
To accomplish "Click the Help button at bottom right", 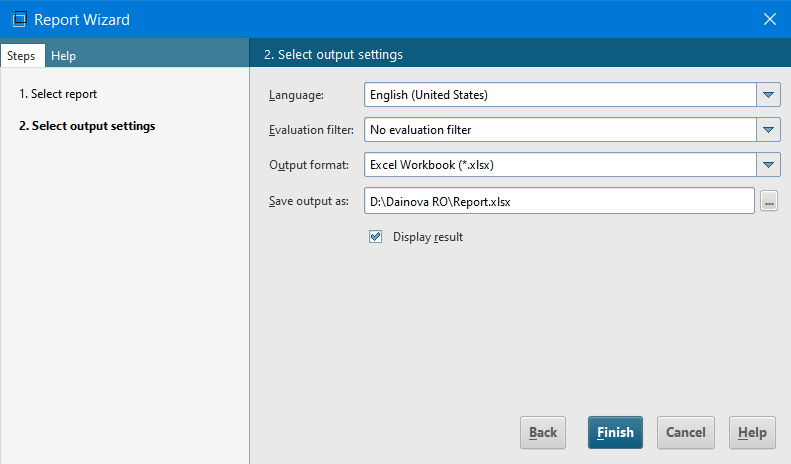I will click(752, 432).
